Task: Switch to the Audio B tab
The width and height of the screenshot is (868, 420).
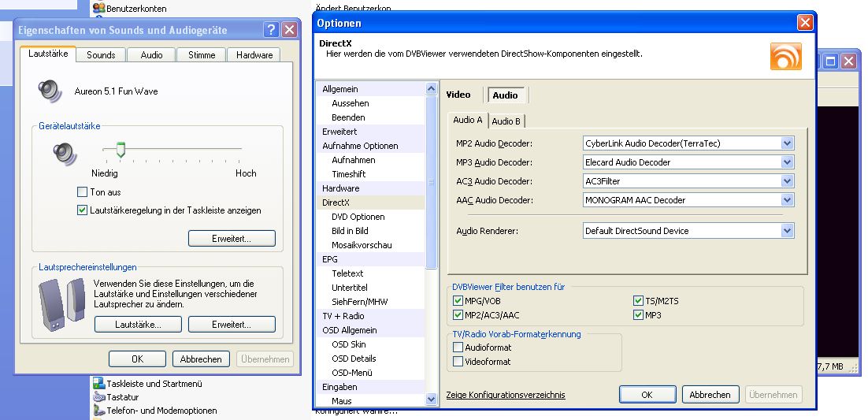Action: pos(506,121)
